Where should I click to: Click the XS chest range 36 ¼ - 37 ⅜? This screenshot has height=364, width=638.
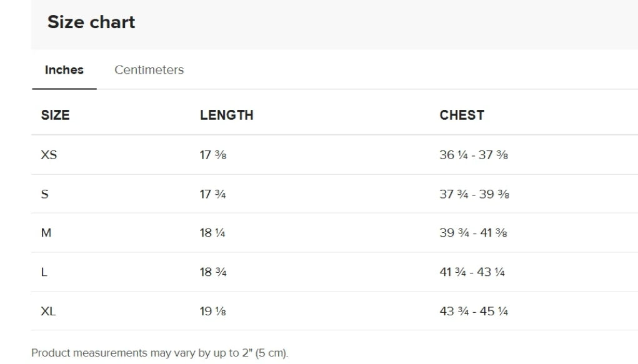pos(474,155)
